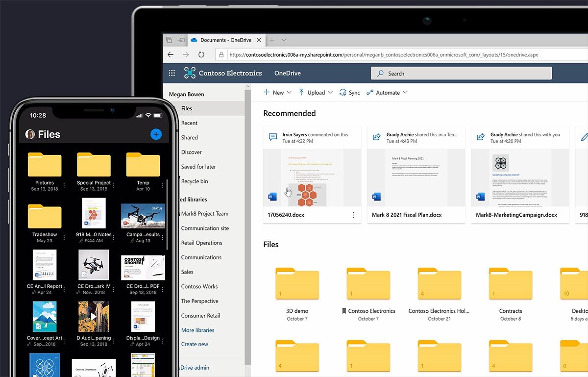Open Communication site library
This screenshot has width=588, height=377.
205,228
